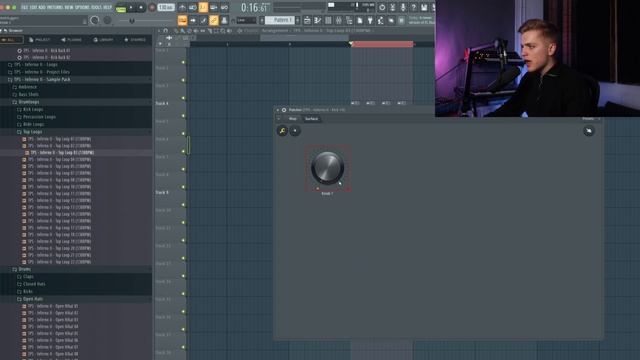Image resolution: width=640 pixels, height=360 pixels.
Task: Click the round icon at Patcher's top right
Action: point(589,131)
